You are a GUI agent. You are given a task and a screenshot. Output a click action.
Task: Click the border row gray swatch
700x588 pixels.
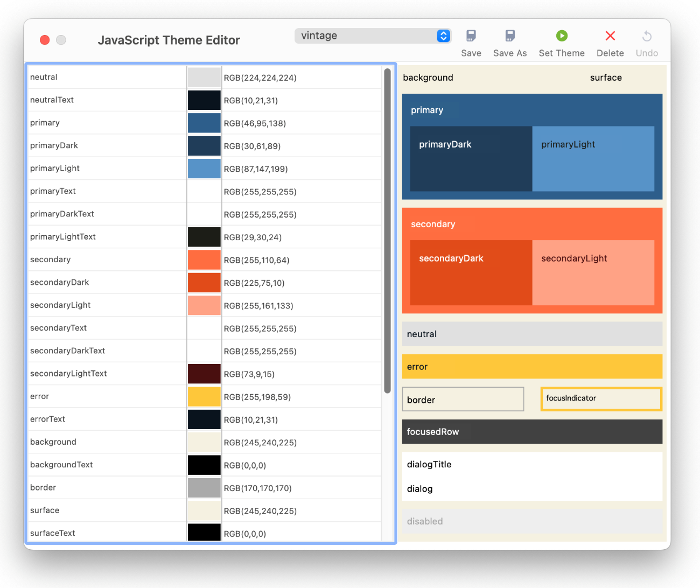(x=204, y=488)
